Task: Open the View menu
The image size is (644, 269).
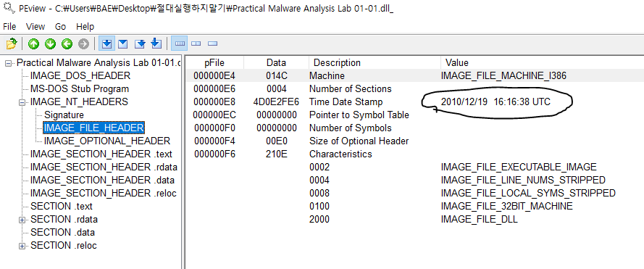Action: click(35, 27)
